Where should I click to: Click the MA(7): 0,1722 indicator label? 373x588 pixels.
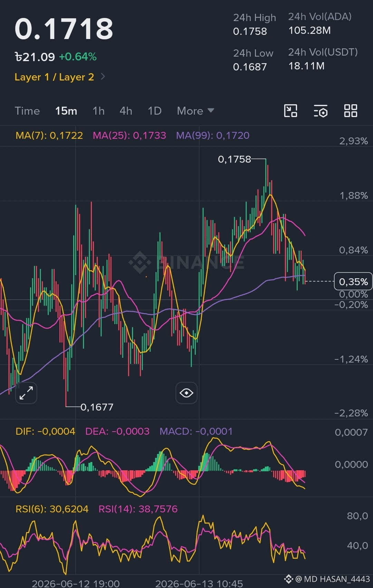(x=49, y=135)
